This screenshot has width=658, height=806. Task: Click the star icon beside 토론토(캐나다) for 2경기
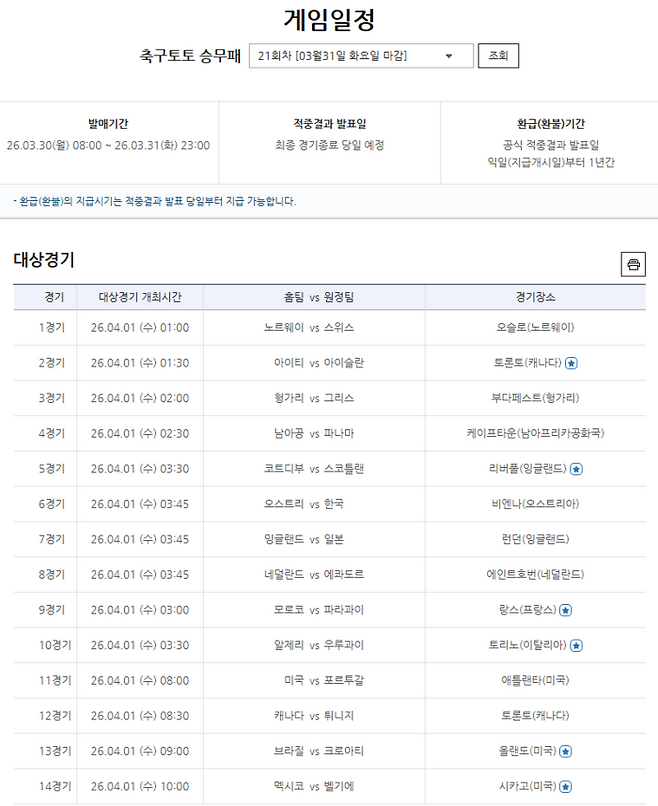(570, 361)
